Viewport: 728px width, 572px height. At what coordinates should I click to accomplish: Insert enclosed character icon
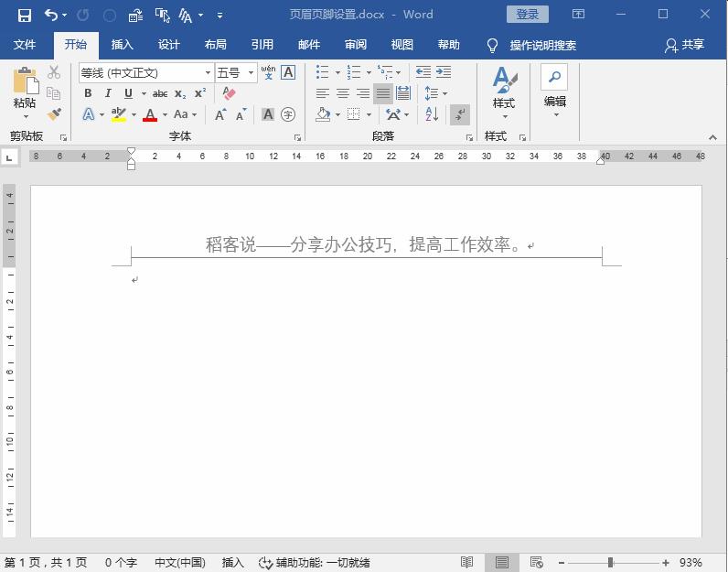[x=288, y=114]
